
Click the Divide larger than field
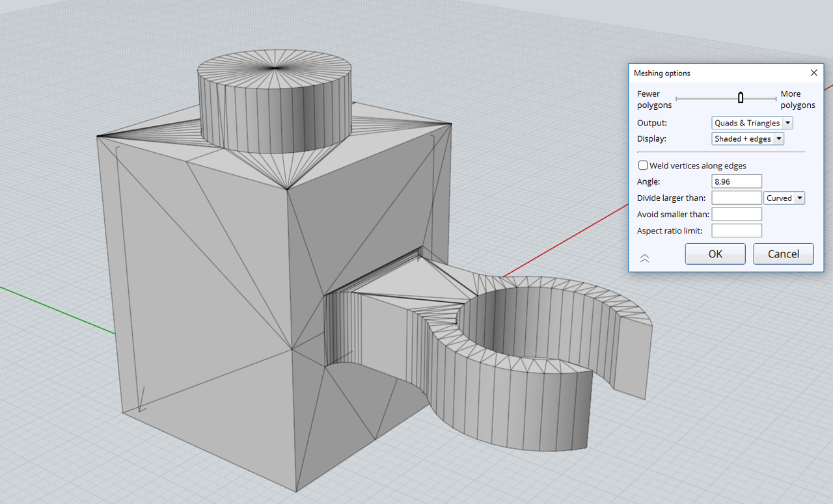(x=737, y=198)
